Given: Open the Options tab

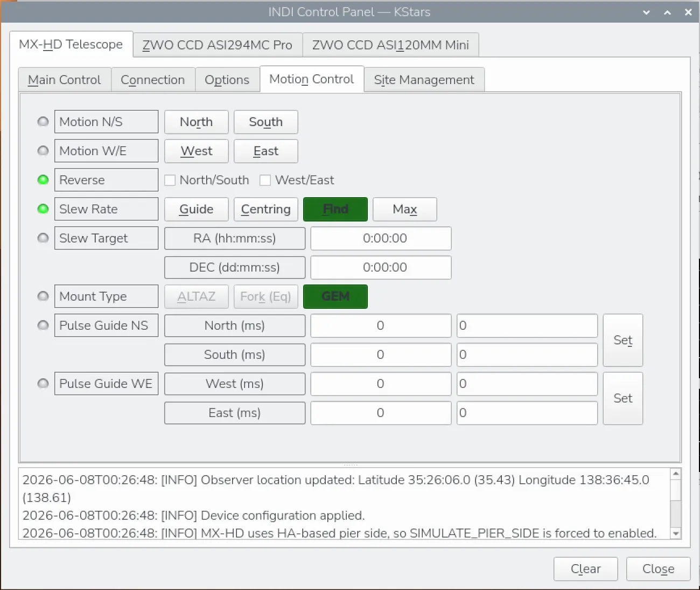Looking at the screenshot, I should tap(227, 80).
